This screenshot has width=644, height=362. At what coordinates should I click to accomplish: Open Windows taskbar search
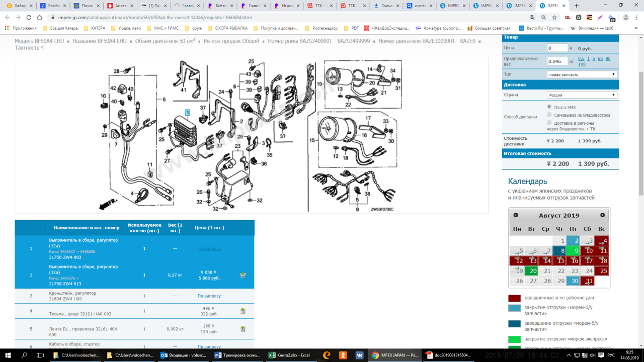click(x=24, y=355)
